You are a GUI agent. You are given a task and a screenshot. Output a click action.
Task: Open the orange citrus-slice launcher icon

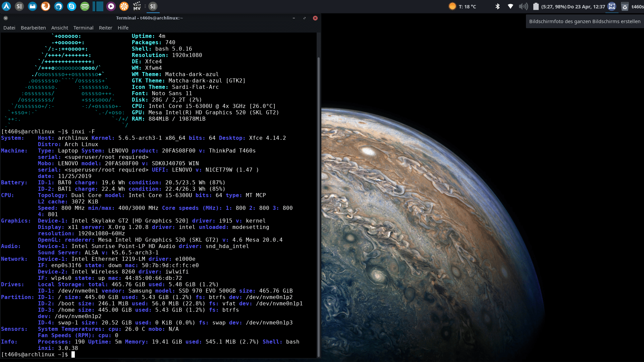point(124,6)
